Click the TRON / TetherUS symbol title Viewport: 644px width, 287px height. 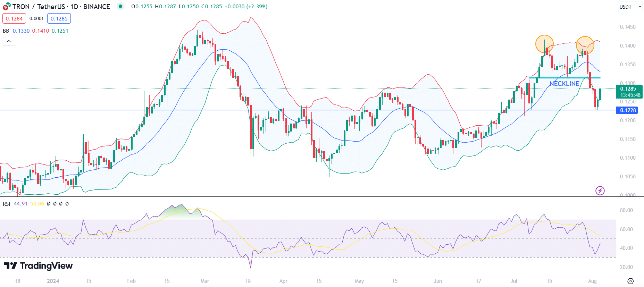(61, 7)
